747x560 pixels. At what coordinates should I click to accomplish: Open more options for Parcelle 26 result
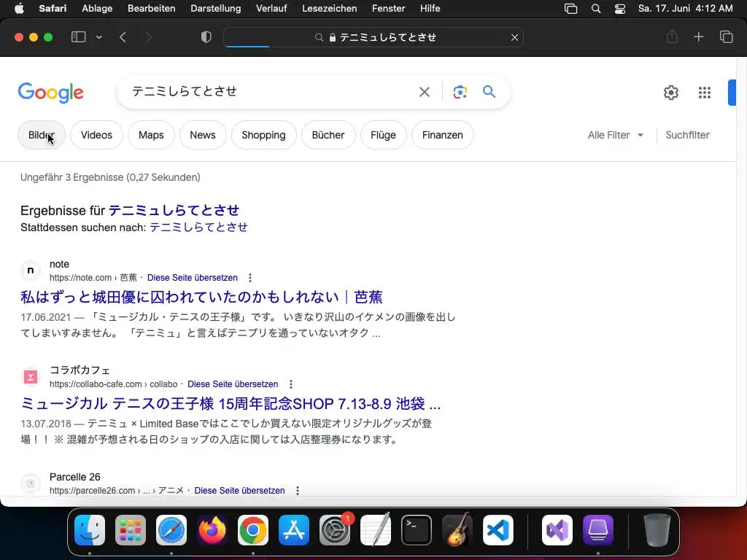298,491
